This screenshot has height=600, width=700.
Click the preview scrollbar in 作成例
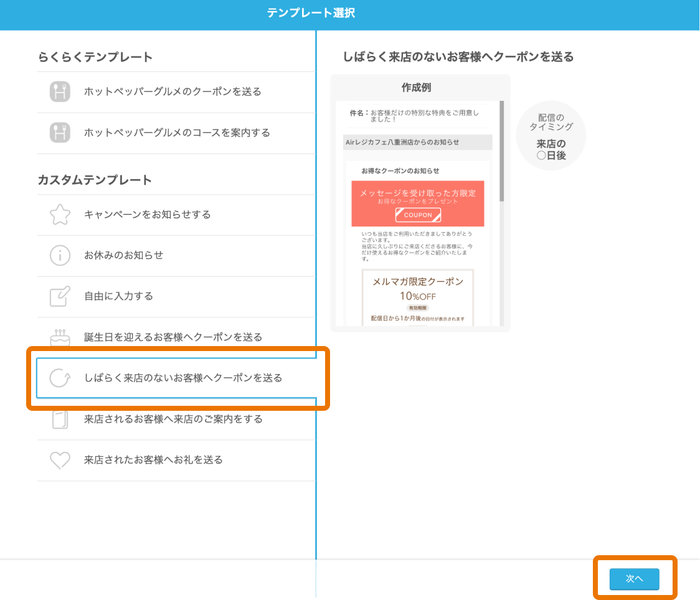click(x=502, y=152)
